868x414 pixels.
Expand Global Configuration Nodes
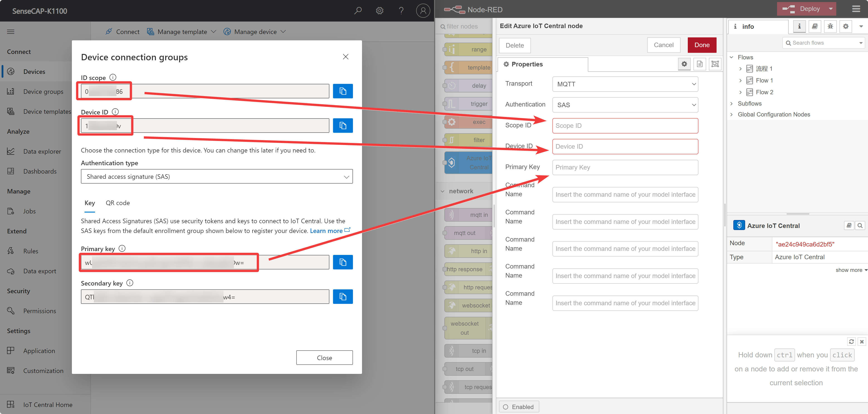[x=731, y=114]
